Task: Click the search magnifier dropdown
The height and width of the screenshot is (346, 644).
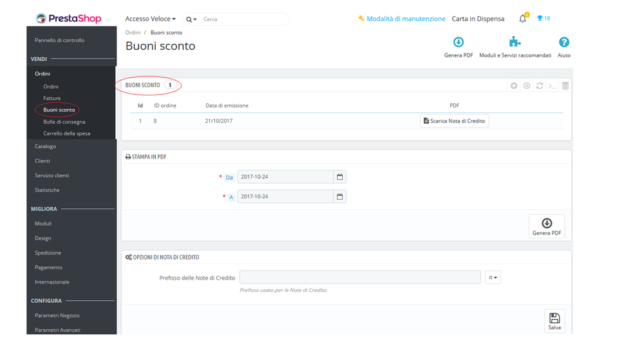Action: pyautogui.click(x=191, y=19)
